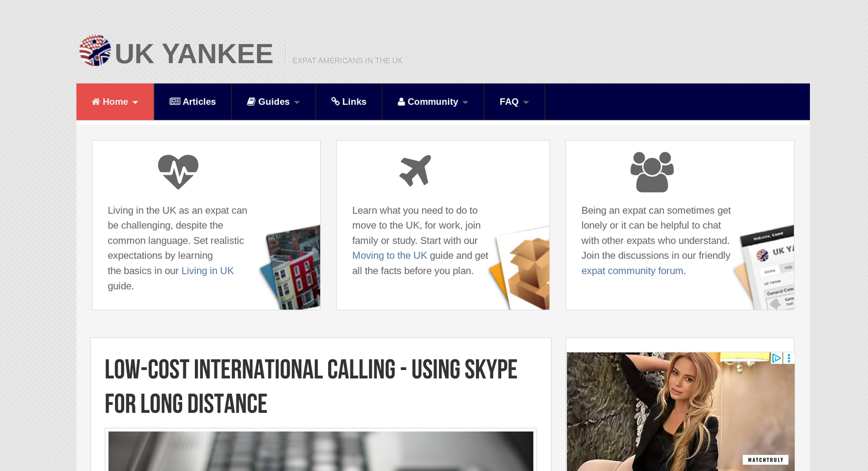This screenshot has width=868, height=471.
Task: Click the Articles newspaper icon
Action: (x=175, y=101)
